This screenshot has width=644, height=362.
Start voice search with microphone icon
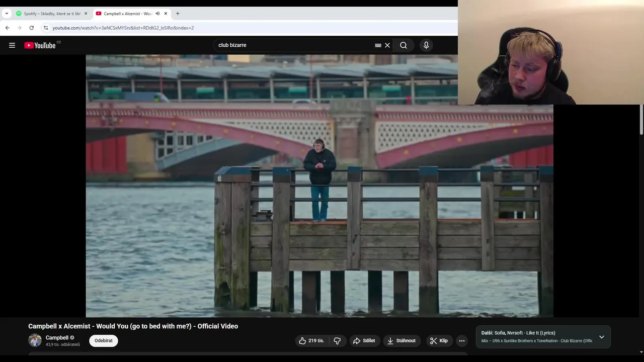[426, 45]
